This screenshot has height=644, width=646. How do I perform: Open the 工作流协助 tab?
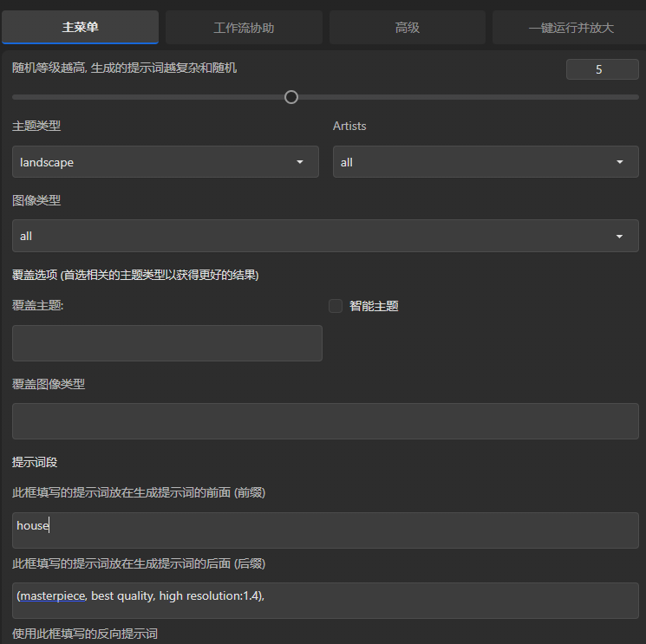[x=244, y=28]
